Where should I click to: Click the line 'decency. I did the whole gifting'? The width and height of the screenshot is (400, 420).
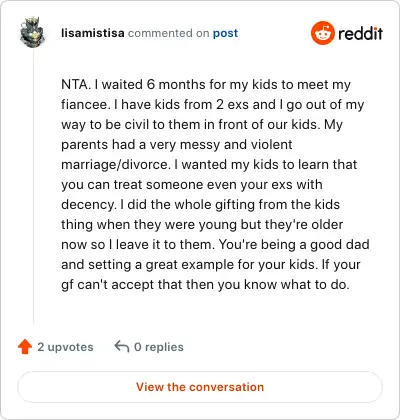[200, 204]
